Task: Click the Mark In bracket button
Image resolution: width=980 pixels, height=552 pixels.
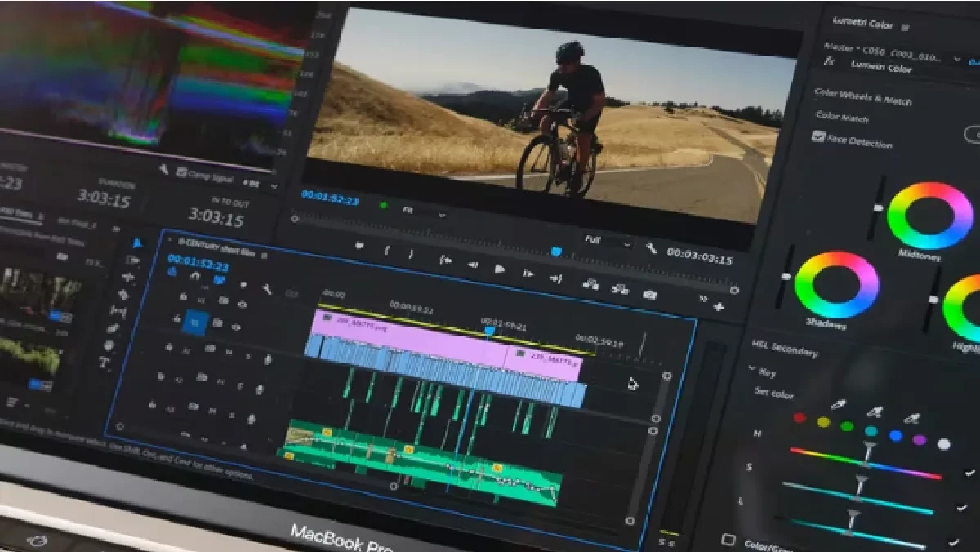Action: [387, 251]
